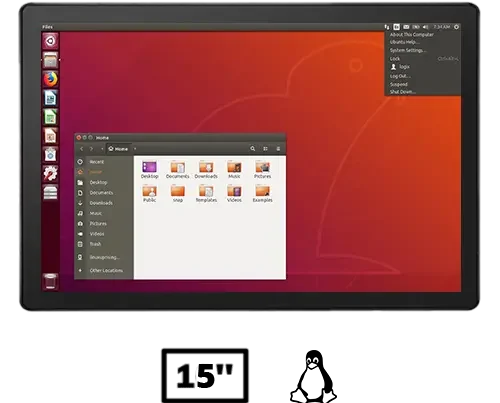This screenshot has height=403, width=500.
Task: Open the sound volume indicator
Action: point(425,27)
